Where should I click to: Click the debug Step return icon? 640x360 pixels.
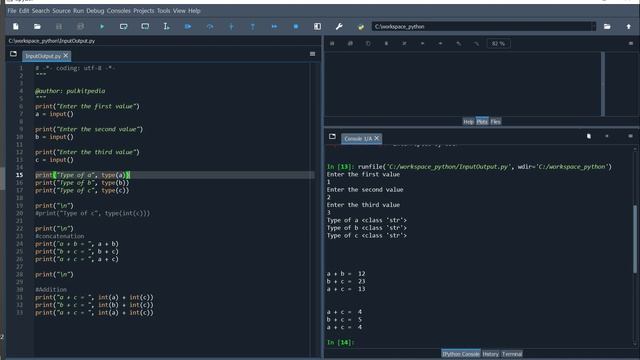253,27
